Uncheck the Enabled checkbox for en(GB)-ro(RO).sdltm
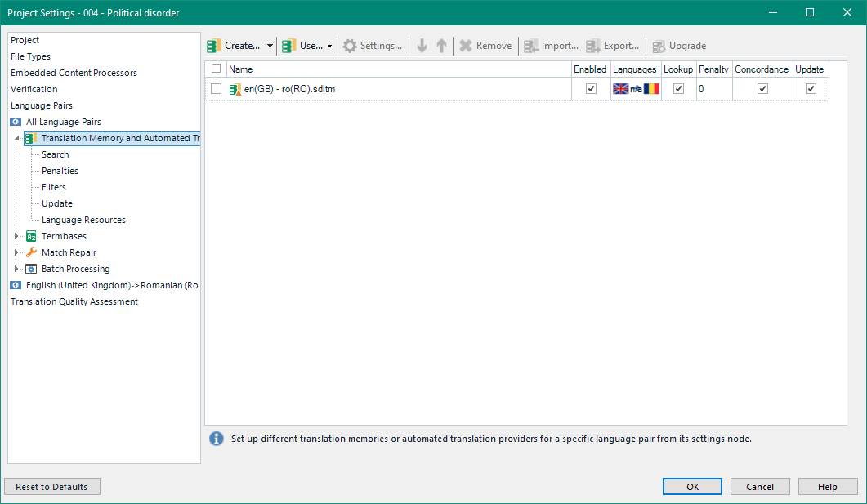 [590, 88]
